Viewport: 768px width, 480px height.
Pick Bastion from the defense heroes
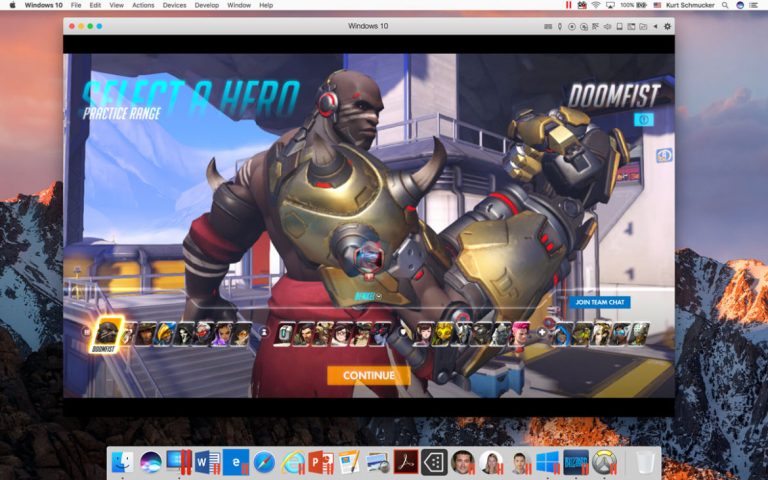click(285, 334)
